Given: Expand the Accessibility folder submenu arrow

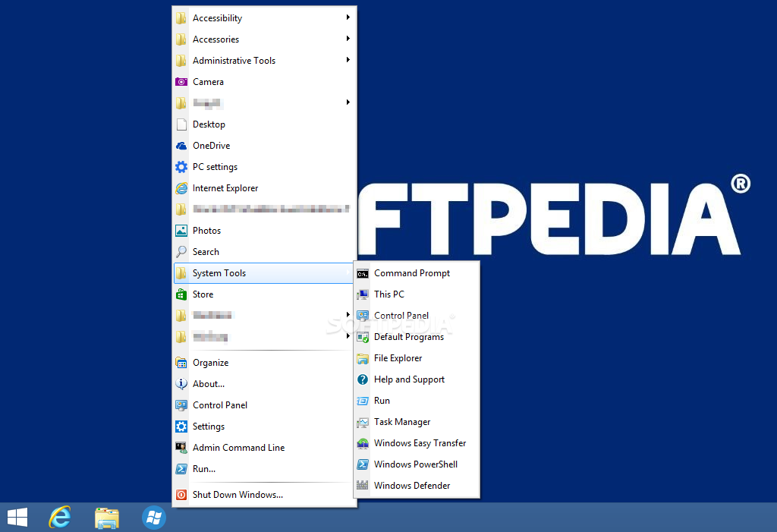Looking at the screenshot, I should 348,17.
